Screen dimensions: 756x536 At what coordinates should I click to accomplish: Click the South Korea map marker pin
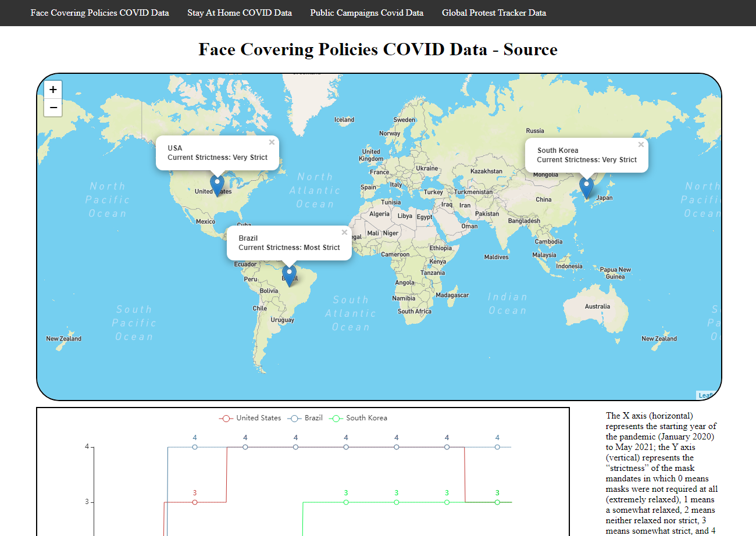coord(587,188)
